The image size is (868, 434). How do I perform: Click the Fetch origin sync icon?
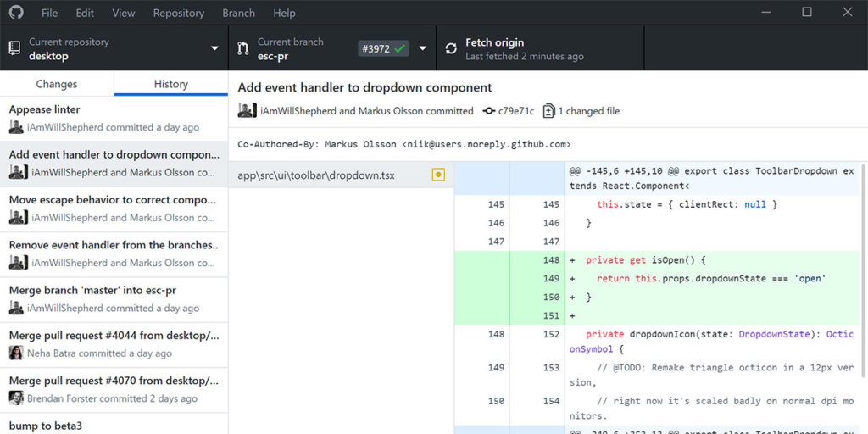pyautogui.click(x=450, y=49)
